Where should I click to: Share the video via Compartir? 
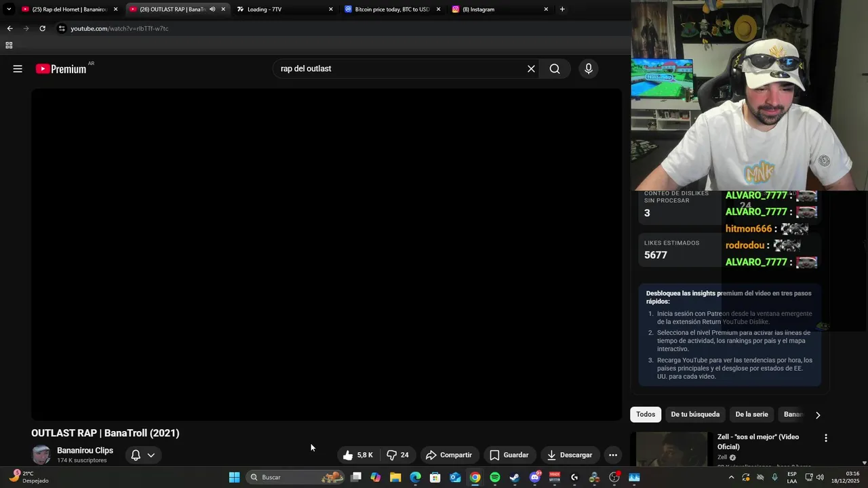[448, 455]
